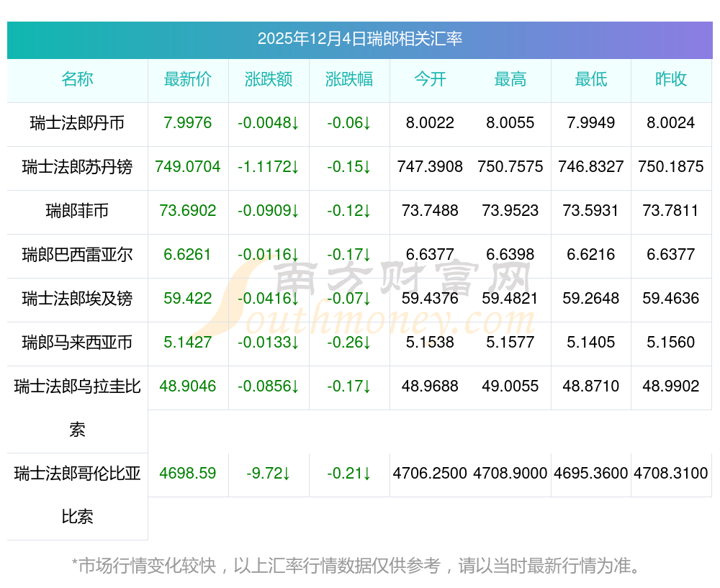This screenshot has height=588, width=720.
Task: Select the 涨跌幅 column header
Action: 349,79
